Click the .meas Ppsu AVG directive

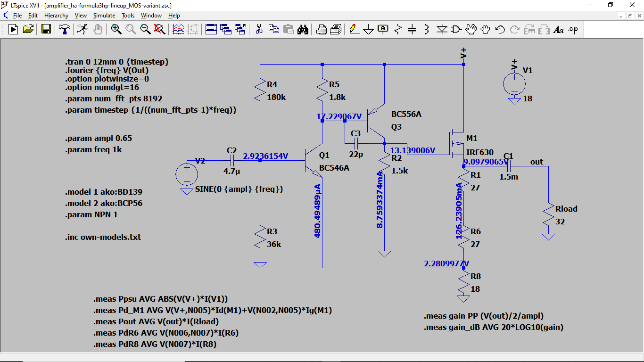pyautogui.click(x=161, y=299)
